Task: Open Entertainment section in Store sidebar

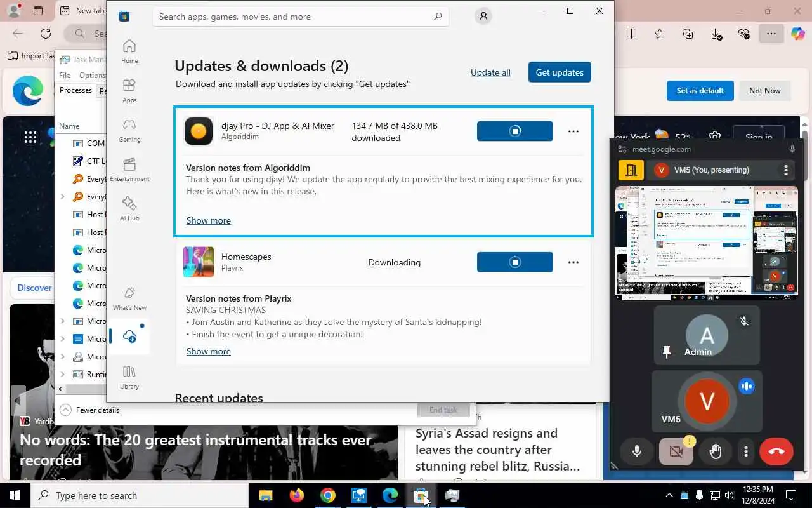Action: pos(129,170)
